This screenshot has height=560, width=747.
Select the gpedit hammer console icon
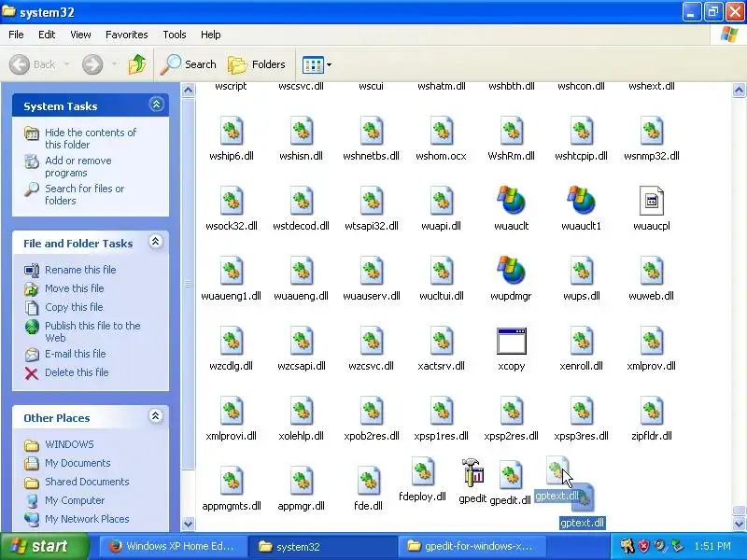point(473,472)
